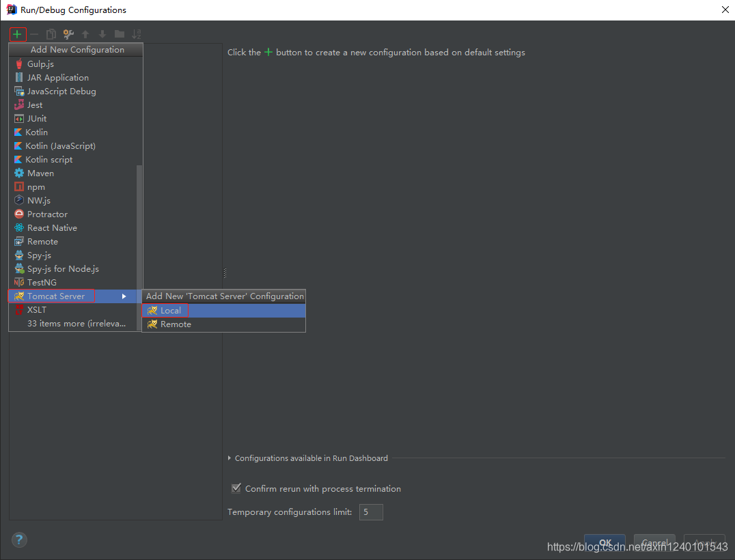
Task: Select JavaScript Debug configuration type
Action: (75, 91)
